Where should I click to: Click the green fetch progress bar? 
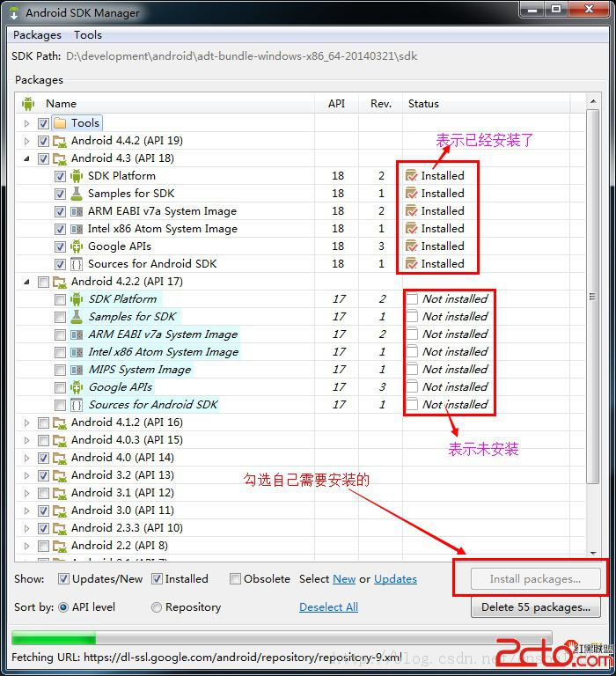54,638
